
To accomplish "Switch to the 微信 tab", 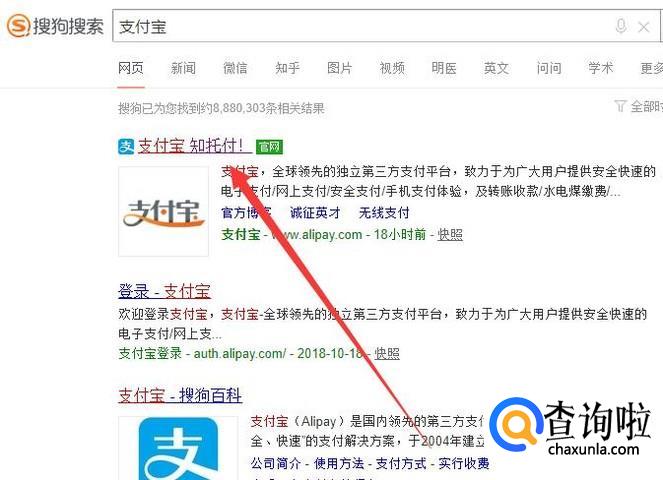I will (x=235, y=68).
